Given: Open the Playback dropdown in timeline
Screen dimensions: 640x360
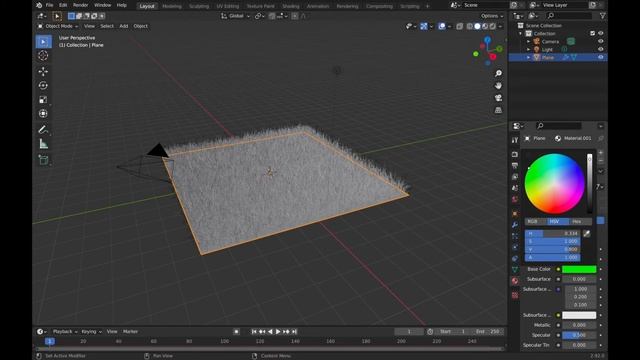Looking at the screenshot, I should 64,331.
